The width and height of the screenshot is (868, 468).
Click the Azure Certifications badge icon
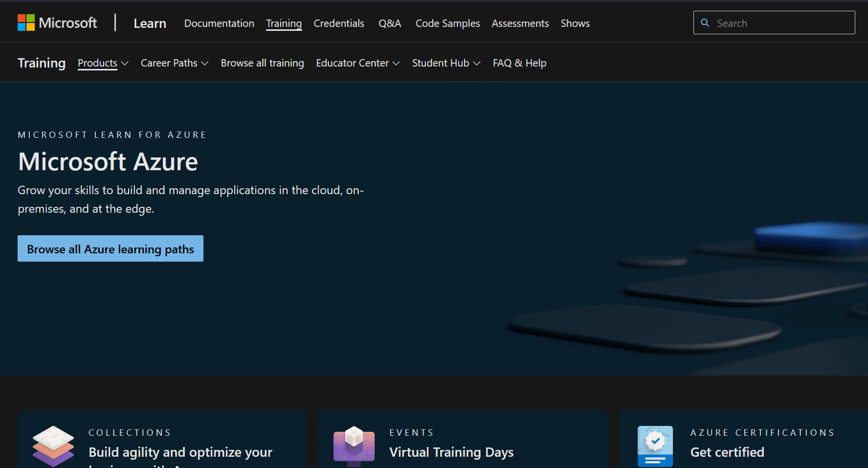[655, 446]
